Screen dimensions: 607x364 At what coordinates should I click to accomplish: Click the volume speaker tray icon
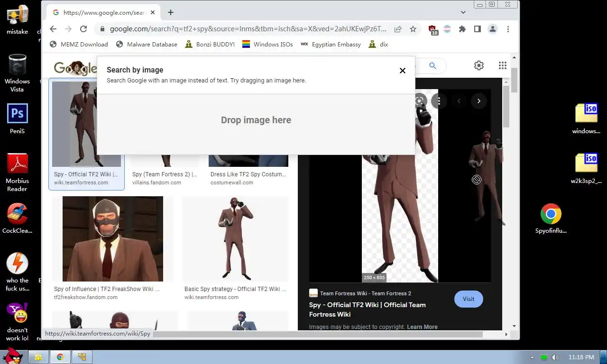tap(555, 357)
